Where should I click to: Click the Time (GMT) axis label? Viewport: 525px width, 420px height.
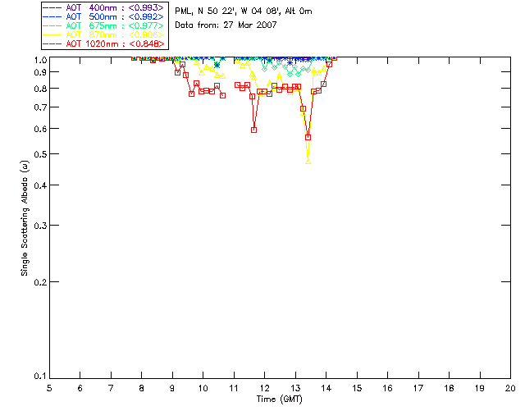click(x=280, y=399)
